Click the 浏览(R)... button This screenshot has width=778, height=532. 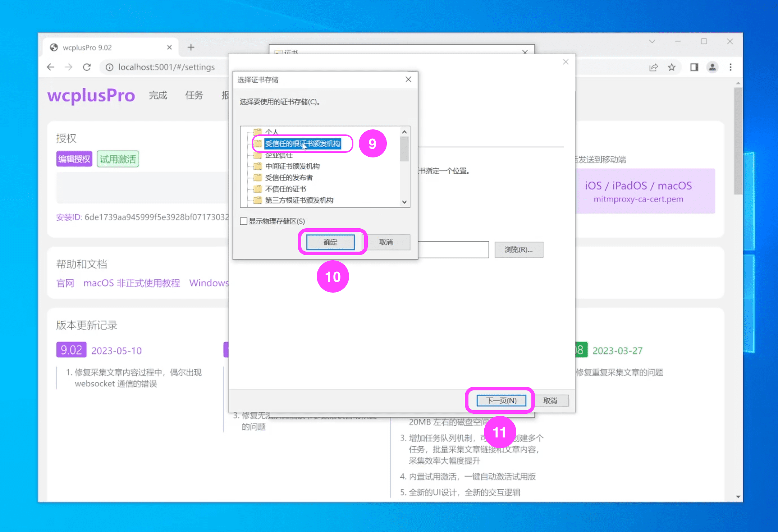pos(518,249)
